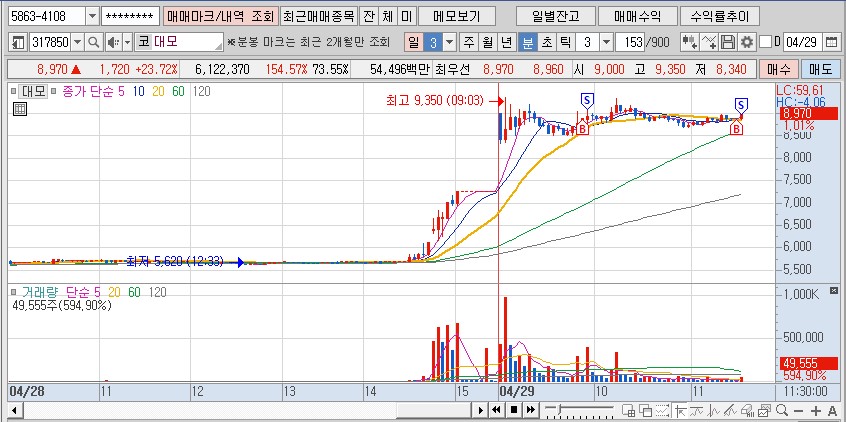Click the fast-forward double-arrow button
This screenshot has width=846, height=422.
(531, 410)
